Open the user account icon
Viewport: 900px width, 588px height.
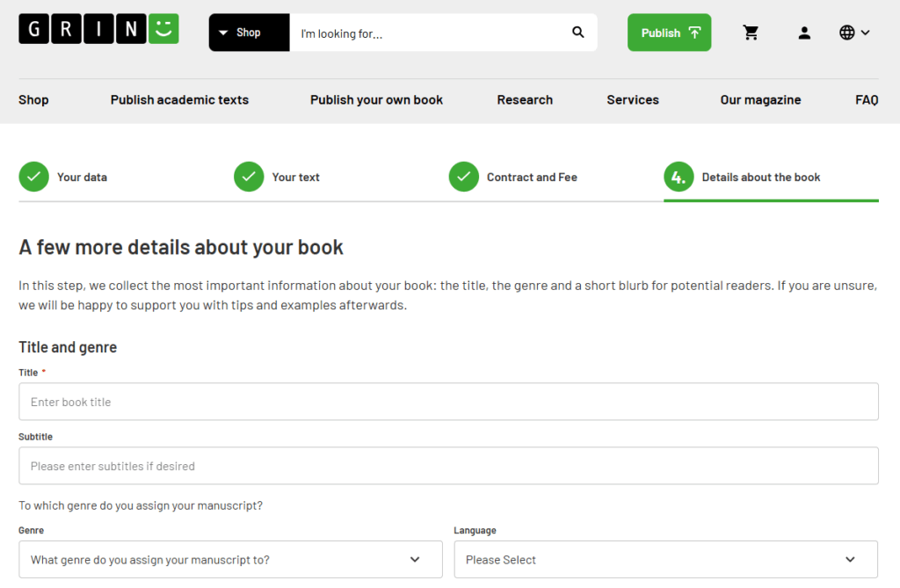804,33
